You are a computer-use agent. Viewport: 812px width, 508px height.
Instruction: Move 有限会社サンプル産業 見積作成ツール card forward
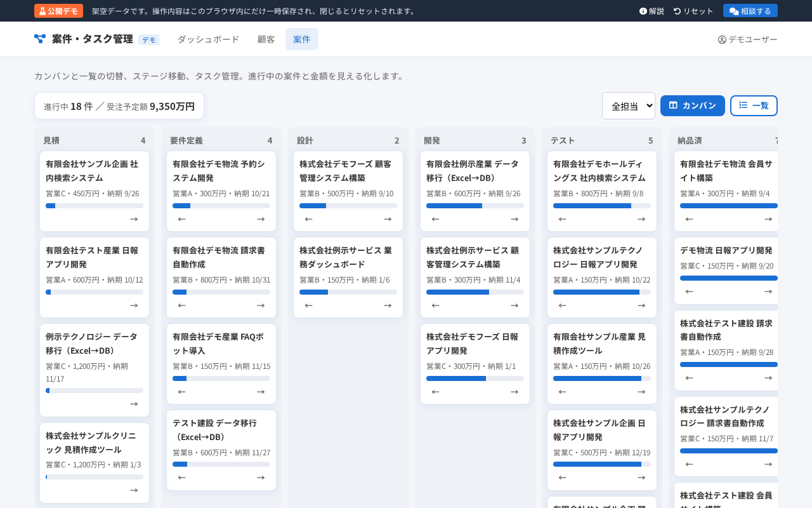pyautogui.click(x=641, y=392)
